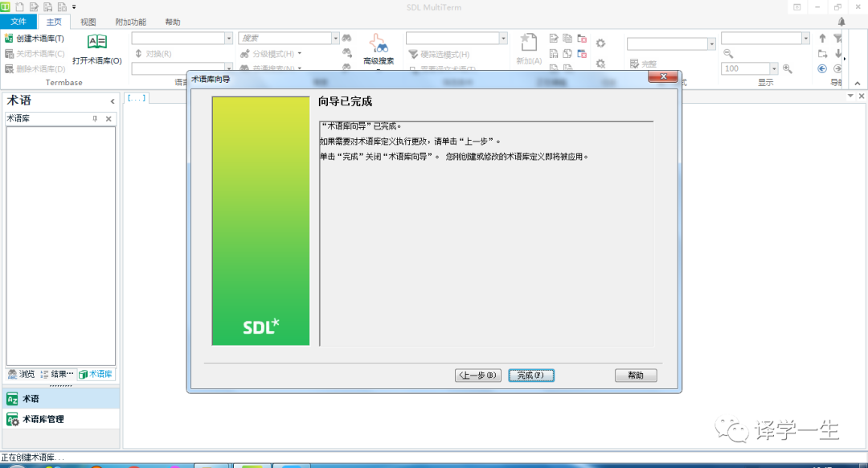Click the save entry icon below edit
The height and width of the screenshot is (468, 868).
[554, 54]
